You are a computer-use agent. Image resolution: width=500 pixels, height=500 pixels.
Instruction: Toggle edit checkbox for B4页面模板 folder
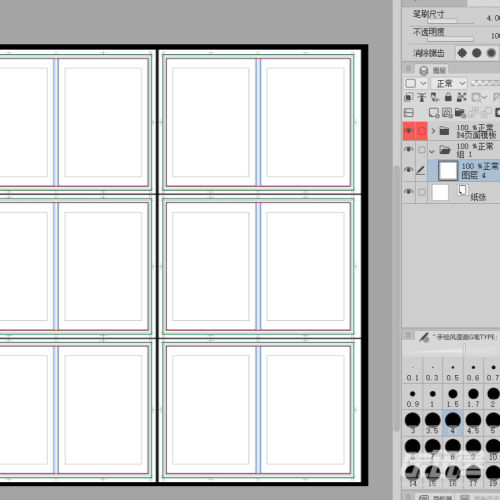pos(422,131)
